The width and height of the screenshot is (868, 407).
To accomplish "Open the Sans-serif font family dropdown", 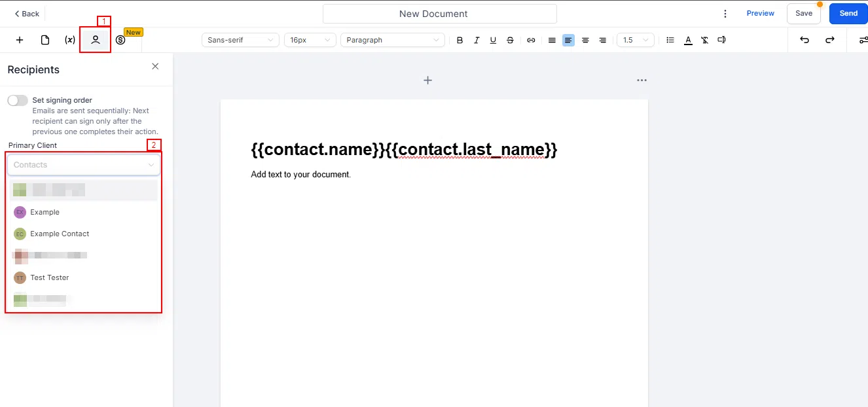I will [x=240, y=40].
